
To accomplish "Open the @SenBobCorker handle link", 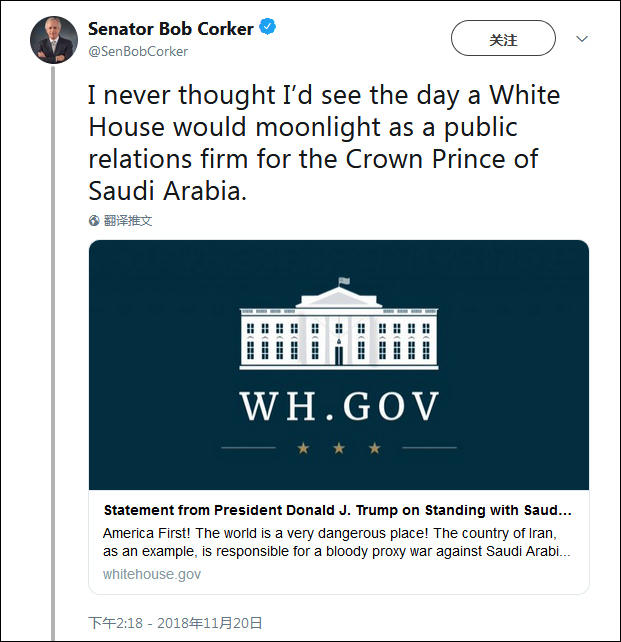I will click(138, 51).
